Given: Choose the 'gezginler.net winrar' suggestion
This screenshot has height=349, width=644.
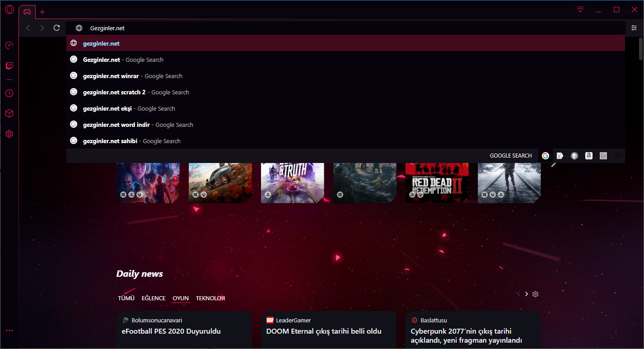Looking at the screenshot, I should [133, 76].
